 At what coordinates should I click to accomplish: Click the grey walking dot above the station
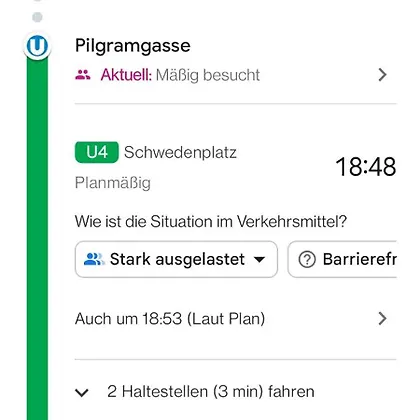pyautogui.click(x=37, y=17)
